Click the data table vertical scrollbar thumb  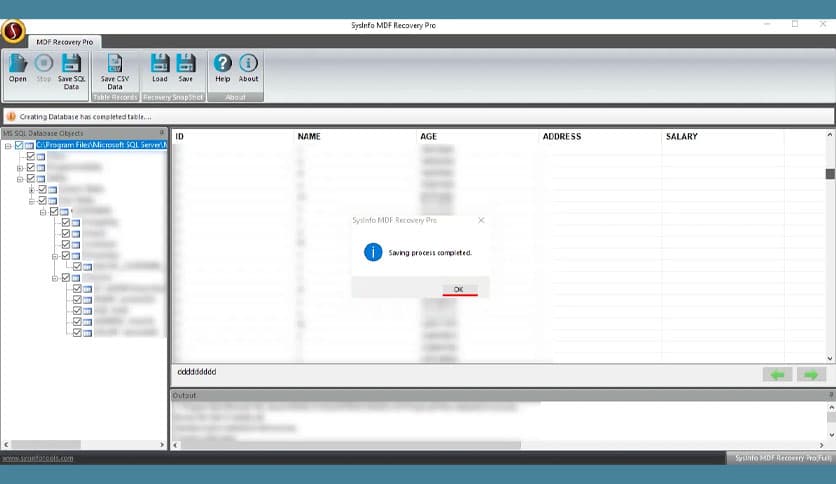click(830, 174)
